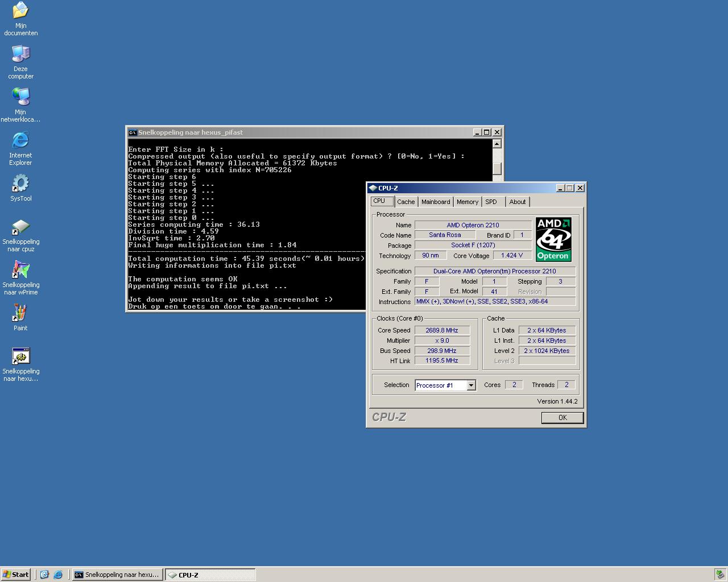Click OK button in CPU-Z

562,417
